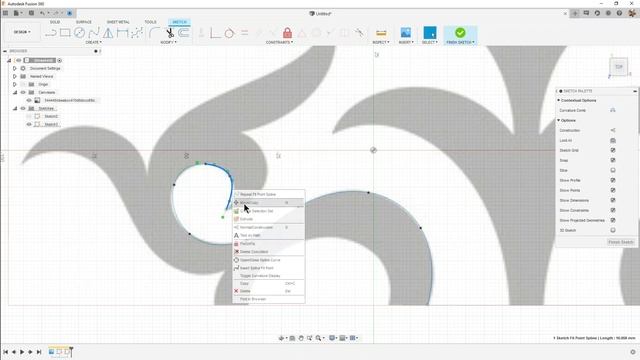Viewport: 640px width, 360px height.
Task: Enable the Slice checkbox
Action: [613, 170]
